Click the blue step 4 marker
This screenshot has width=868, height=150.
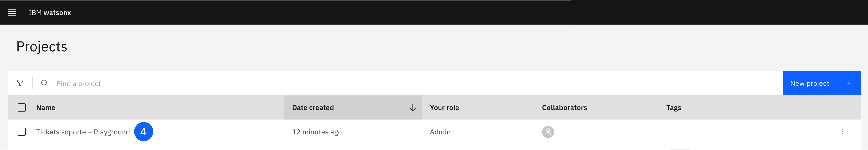click(144, 132)
